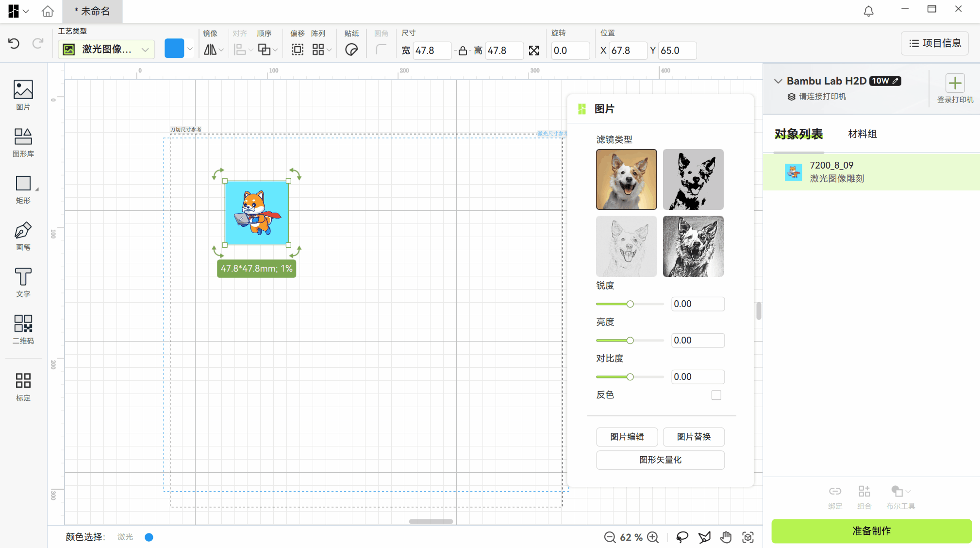The width and height of the screenshot is (980, 548).
Task: Select the Rectangle (矩形) tool
Action: (x=23, y=189)
